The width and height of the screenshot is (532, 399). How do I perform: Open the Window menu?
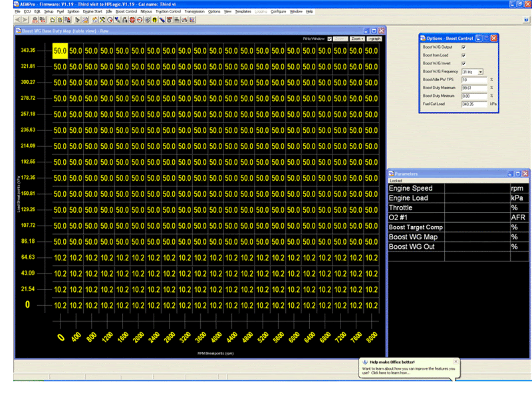[296, 11]
